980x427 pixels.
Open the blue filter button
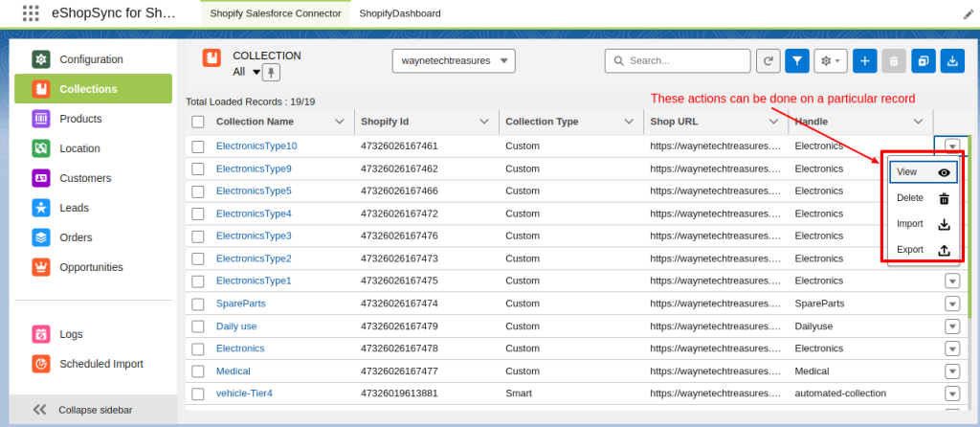[797, 61]
